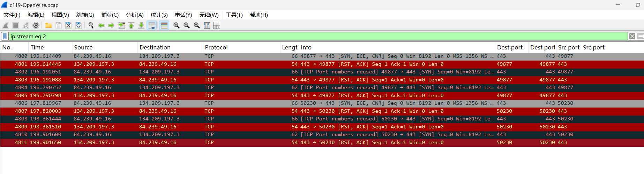Open the 视图(V) menu
The height and width of the screenshot is (174, 644).
click(x=60, y=15)
